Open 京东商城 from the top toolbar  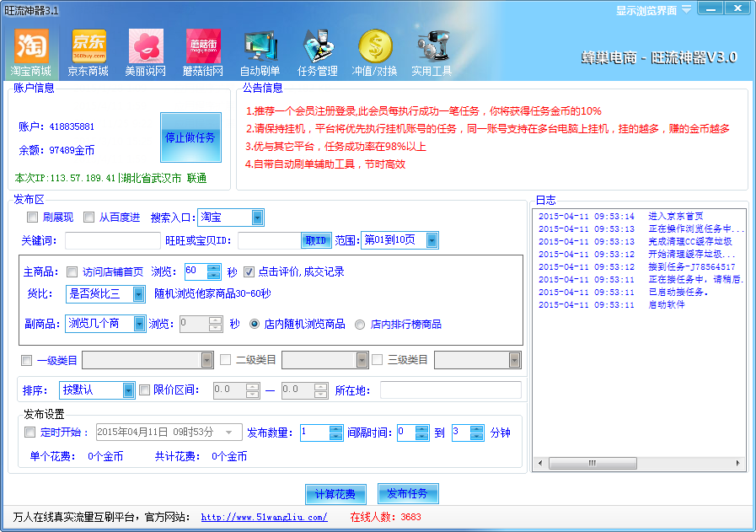(x=88, y=46)
